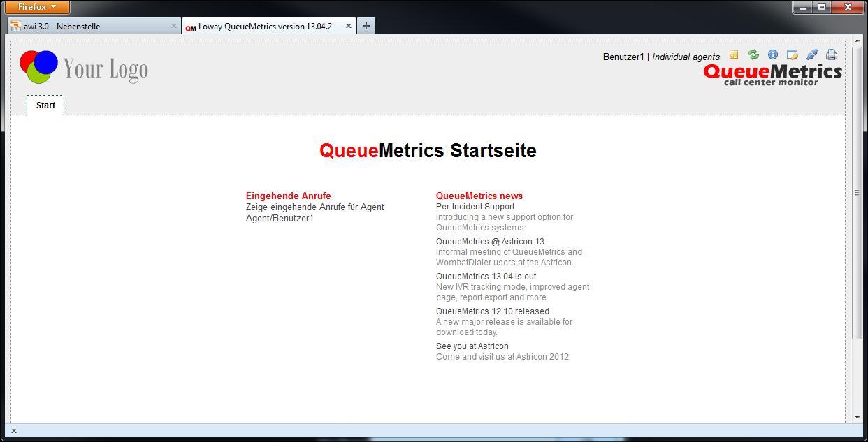Open the blue info icon

(x=773, y=54)
